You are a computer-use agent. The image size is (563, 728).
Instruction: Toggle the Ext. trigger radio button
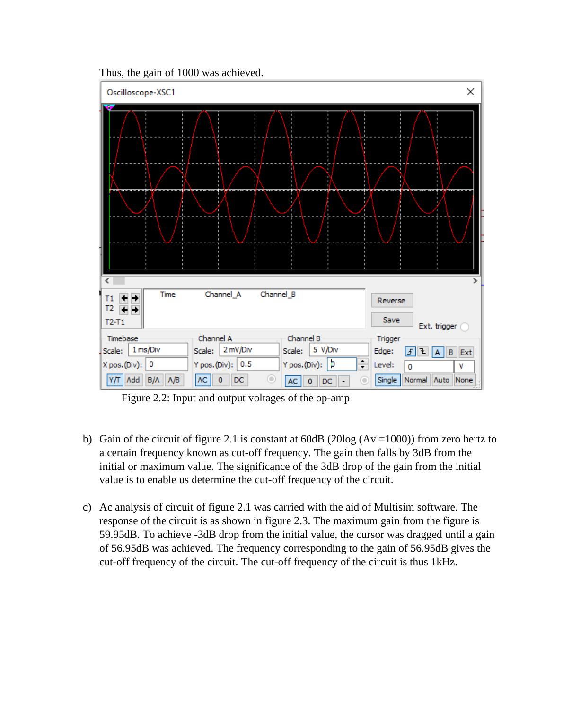point(465,327)
